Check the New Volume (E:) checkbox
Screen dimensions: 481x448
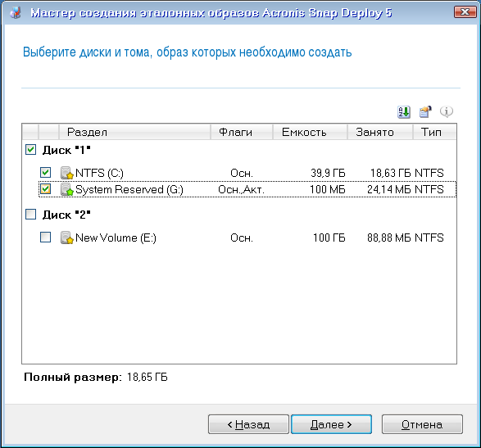coord(45,237)
